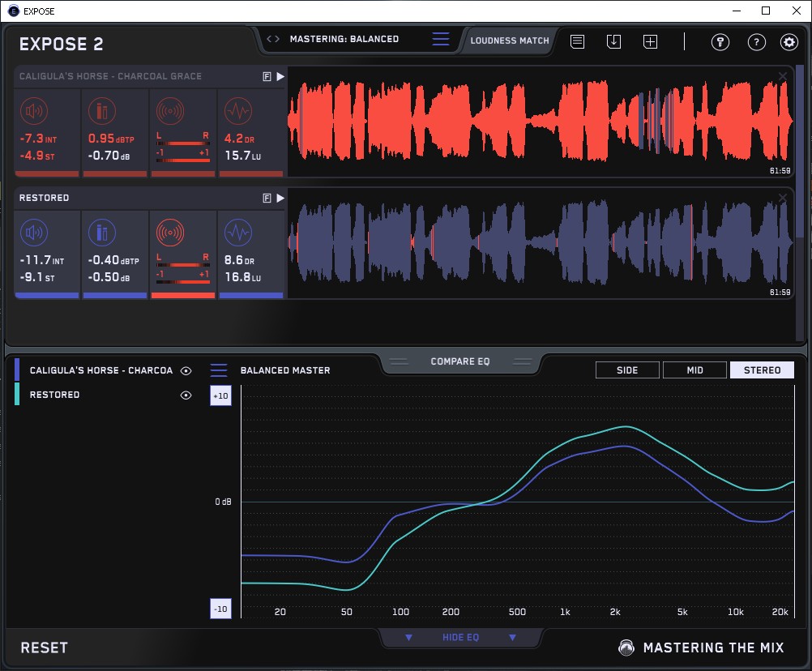
Task: Play the Charcoal Grace track
Action: 280,77
